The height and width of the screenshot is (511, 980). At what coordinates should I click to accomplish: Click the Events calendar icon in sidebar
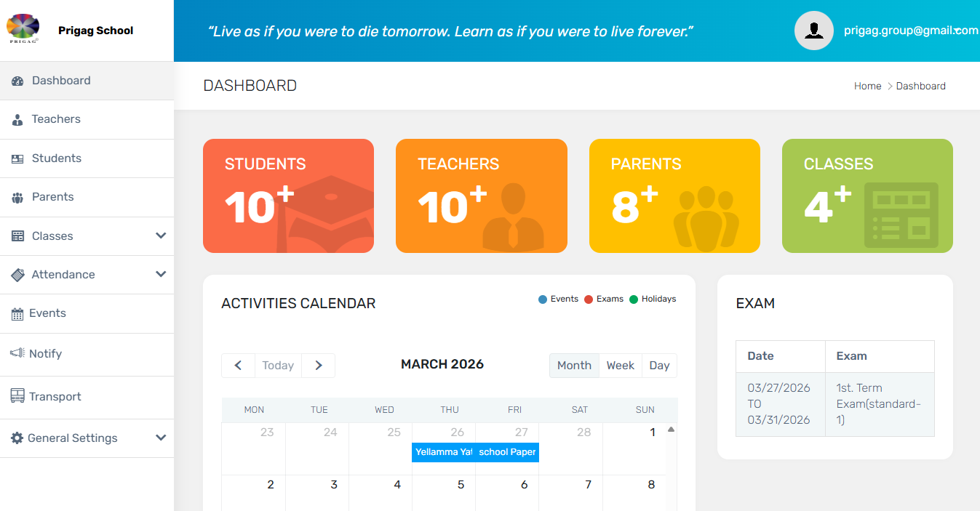pos(17,314)
